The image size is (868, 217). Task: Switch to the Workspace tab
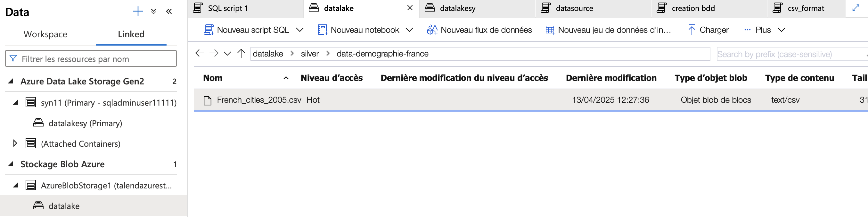pyautogui.click(x=45, y=34)
